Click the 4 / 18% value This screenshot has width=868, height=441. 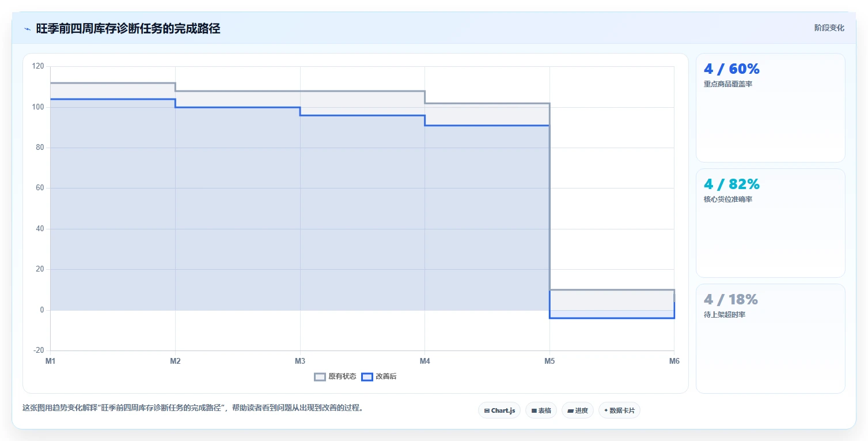[730, 300]
